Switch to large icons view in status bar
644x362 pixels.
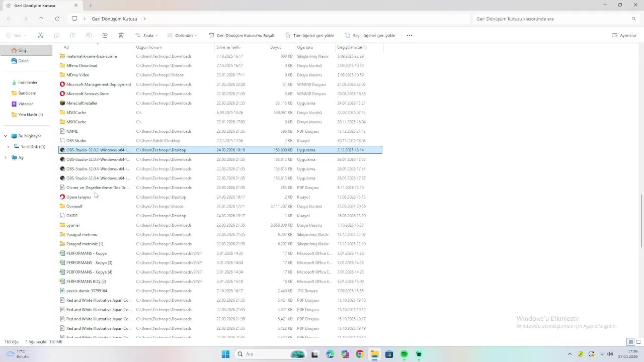638,342
